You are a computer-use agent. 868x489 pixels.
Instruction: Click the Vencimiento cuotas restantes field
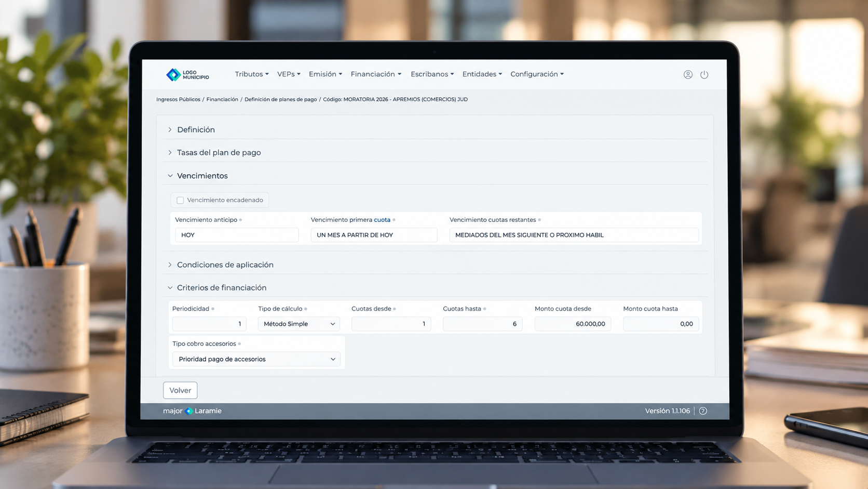(574, 235)
